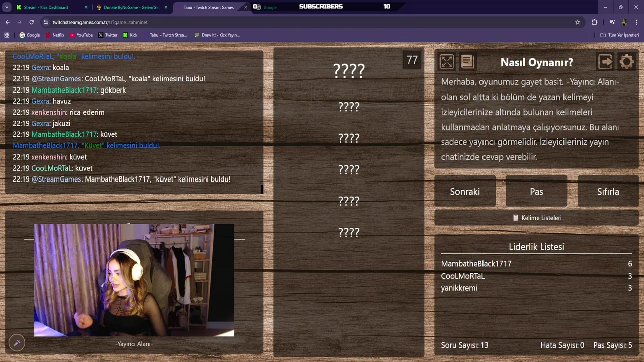Image resolution: width=644 pixels, height=362 pixels.
Task: Close the Donate ByNoGame tab
Action: [166, 7]
